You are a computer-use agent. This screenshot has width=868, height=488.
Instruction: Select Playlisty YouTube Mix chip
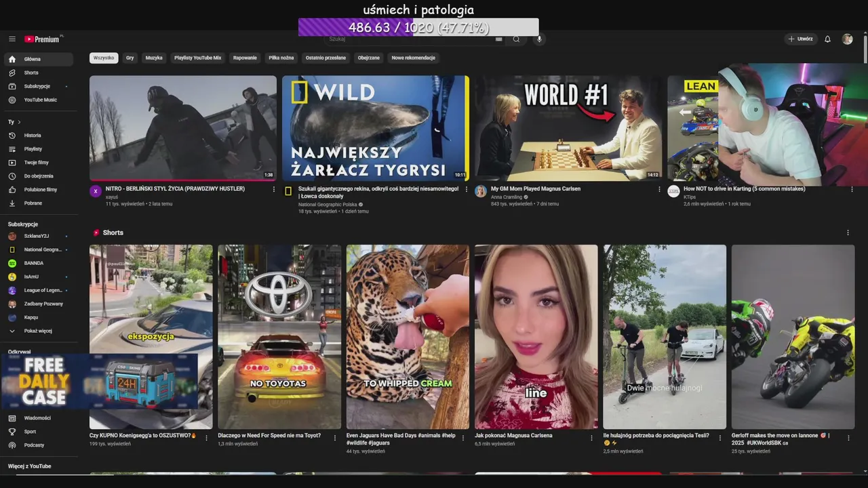point(198,58)
